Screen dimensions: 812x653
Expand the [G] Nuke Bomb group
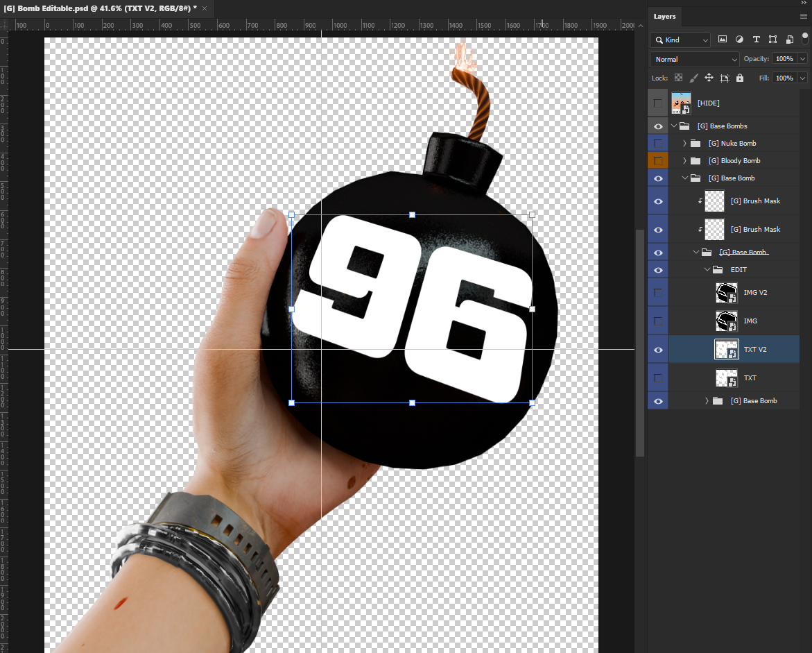click(x=684, y=143)
